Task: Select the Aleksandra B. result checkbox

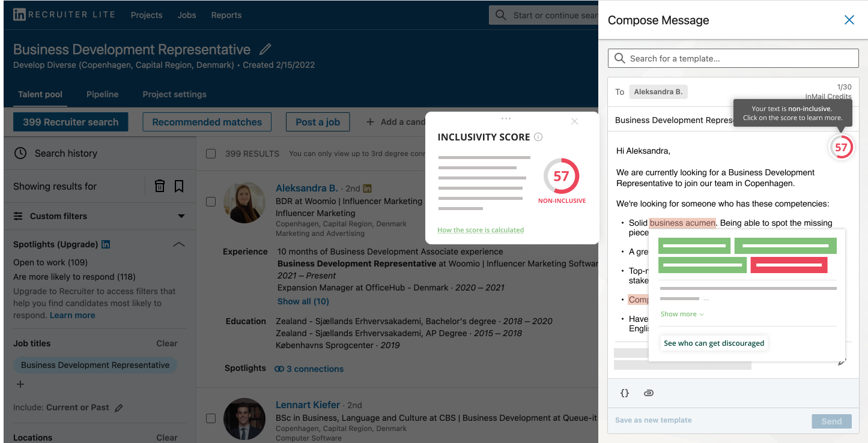Action: 211,202
